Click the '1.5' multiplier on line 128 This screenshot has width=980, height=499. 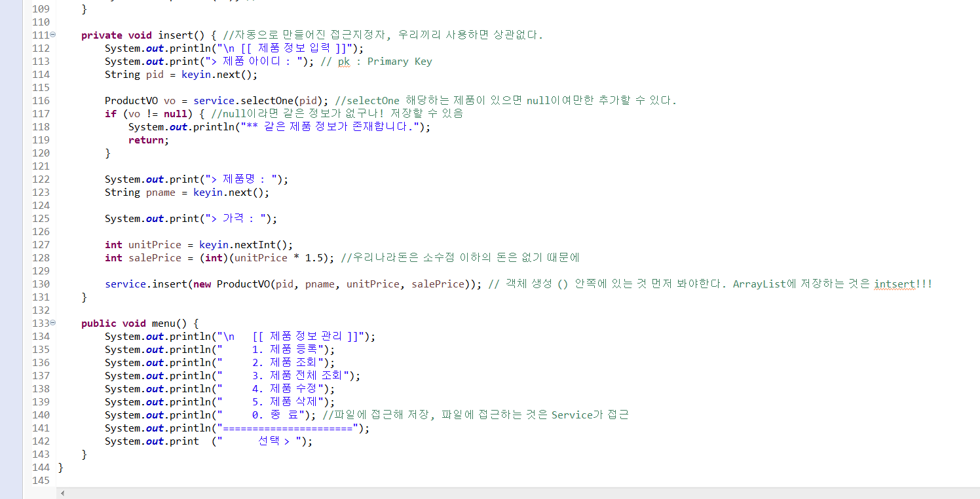pos(314,258)
